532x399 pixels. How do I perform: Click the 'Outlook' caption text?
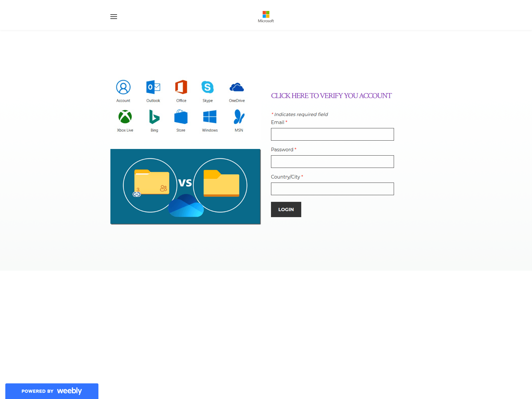(x=153, y=101)
